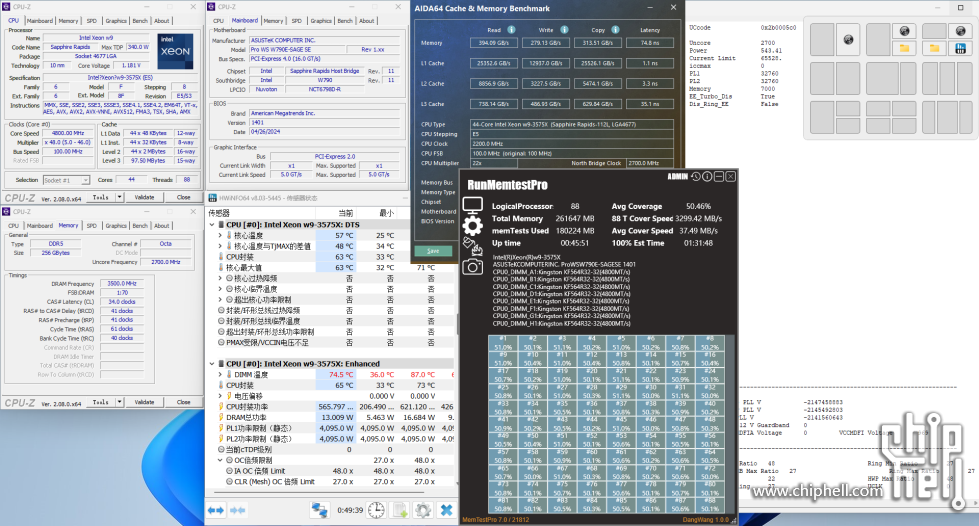Click info icon next to AIDA64 Copy
Image resolution: width=979 pixels, height=526 pixels.
point(615,29)
